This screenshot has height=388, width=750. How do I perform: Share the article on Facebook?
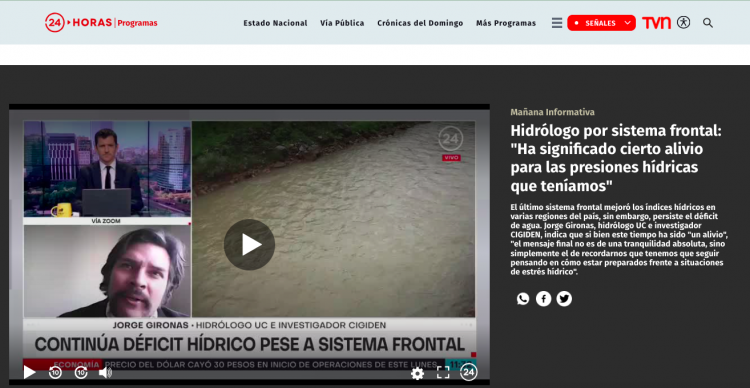click(543, 299)
